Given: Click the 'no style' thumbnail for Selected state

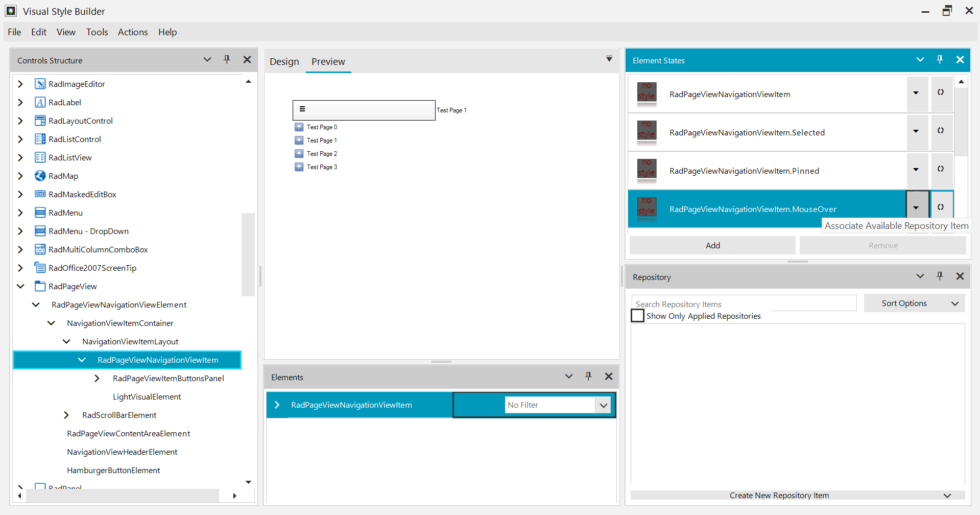Looking at the screenshot, I should [x=647, y=132].
